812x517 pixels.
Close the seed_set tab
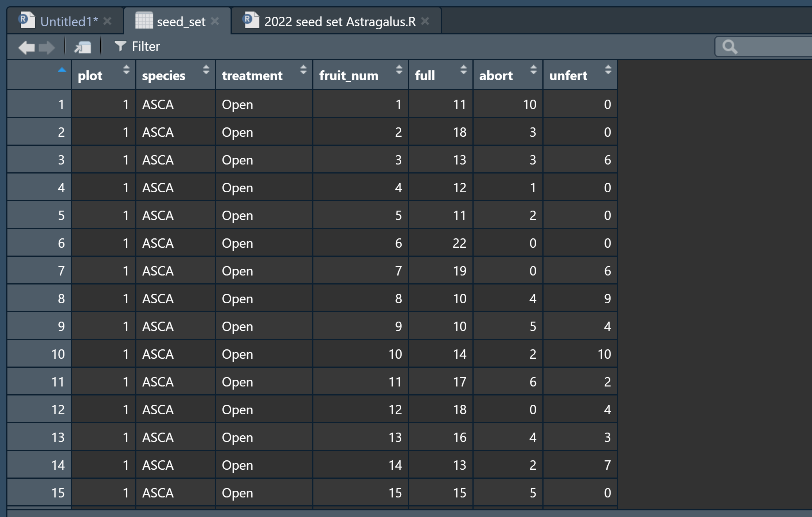tap(215, 21)
